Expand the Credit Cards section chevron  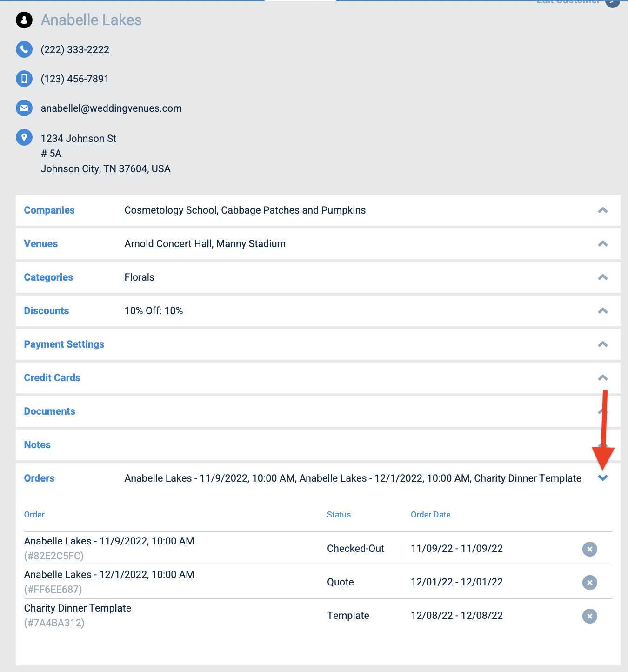click(x=603, y=378)
